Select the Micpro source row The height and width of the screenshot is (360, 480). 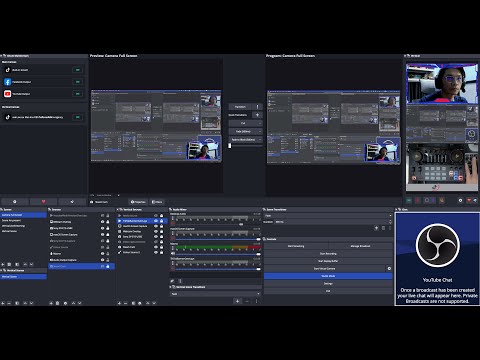coord(82,253)
